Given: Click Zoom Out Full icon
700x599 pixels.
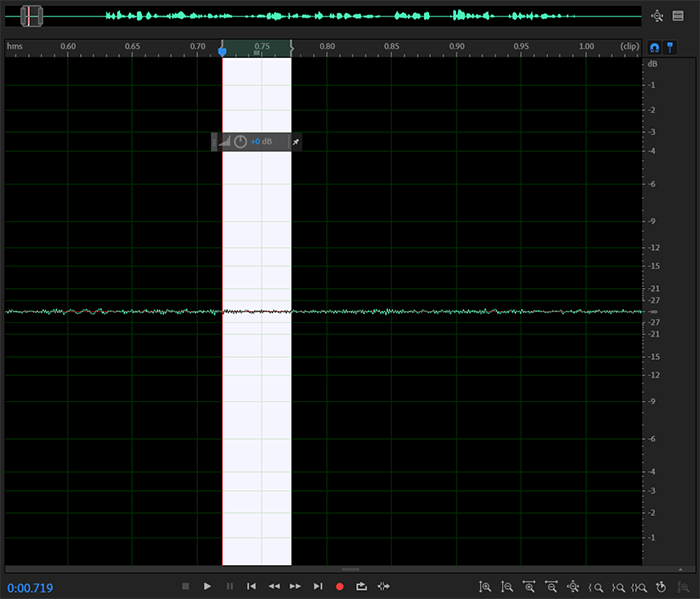Looking at the screenshot, I should tap(573, 587).
